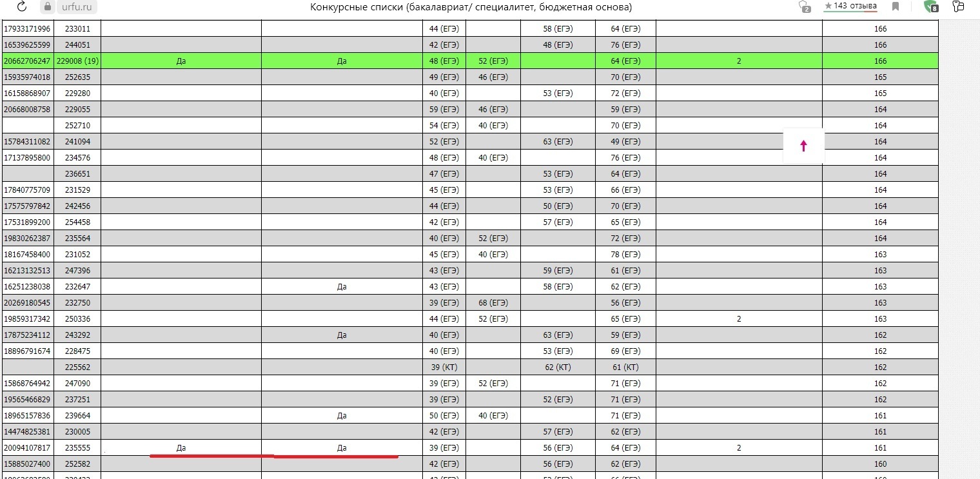Reload the page with the refresh icon
This screenshot has width=980, height=479.
tap(21, 6)
